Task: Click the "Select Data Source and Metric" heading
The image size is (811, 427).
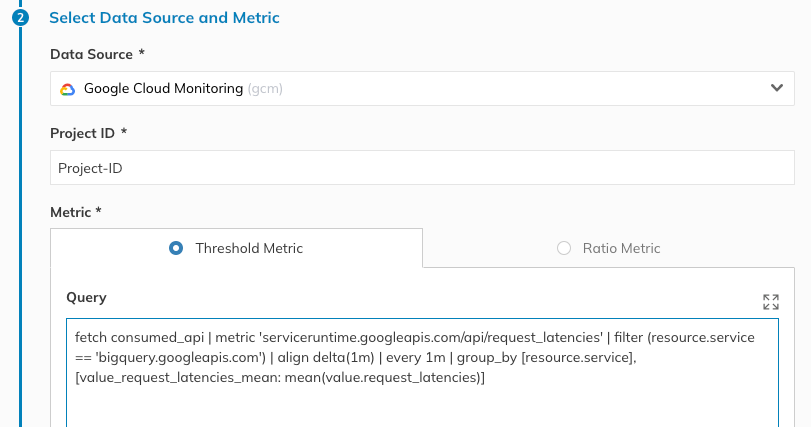Action: tap(164, 18)
